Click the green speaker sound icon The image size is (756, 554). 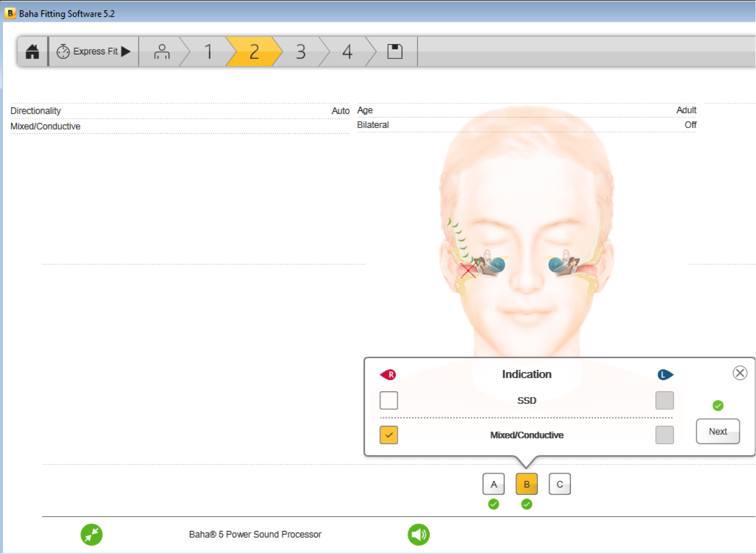click(x=419, y=534)
